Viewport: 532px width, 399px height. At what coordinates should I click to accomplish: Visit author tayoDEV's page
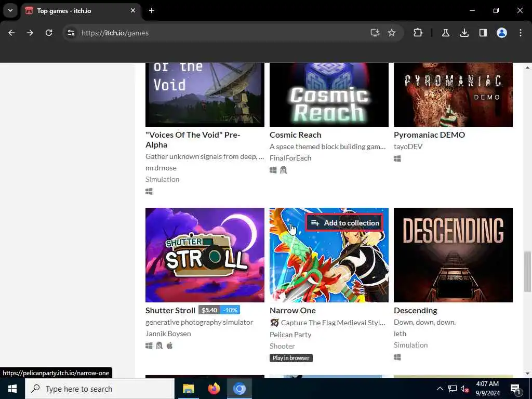408,147
